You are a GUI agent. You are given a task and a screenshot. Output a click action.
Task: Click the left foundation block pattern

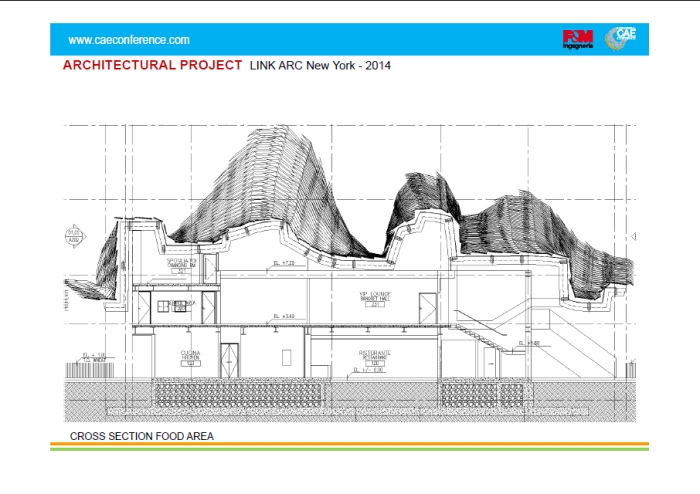[x=238, y=393]
